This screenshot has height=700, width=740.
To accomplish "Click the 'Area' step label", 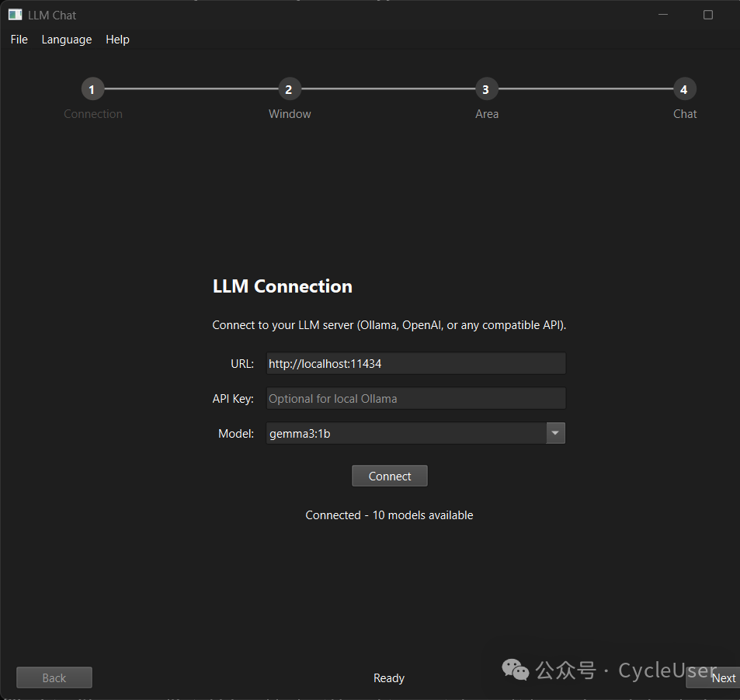I will point(487,114).
